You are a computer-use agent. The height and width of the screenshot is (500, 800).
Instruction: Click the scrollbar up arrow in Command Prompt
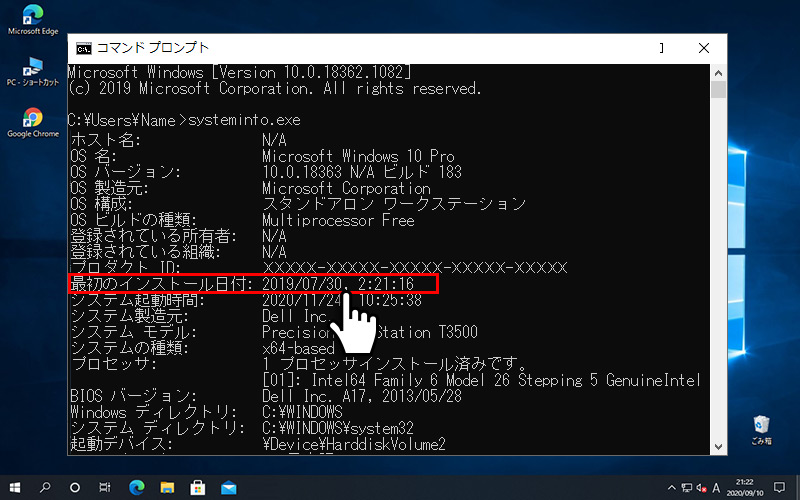point(718,73)
